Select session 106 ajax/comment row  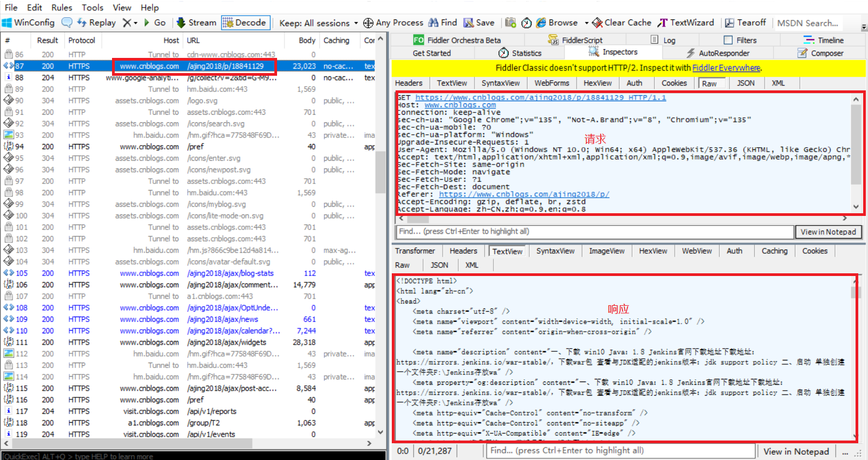pos(189,285)
